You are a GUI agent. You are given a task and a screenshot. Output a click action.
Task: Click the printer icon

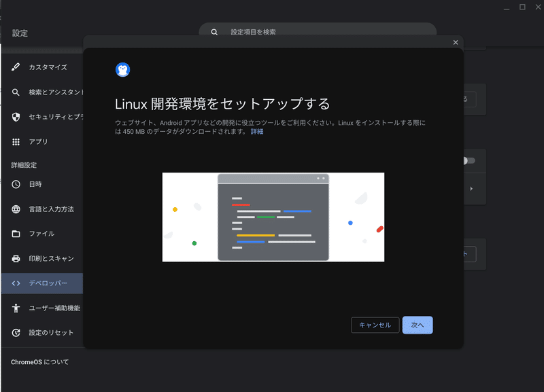coord(16,259)
